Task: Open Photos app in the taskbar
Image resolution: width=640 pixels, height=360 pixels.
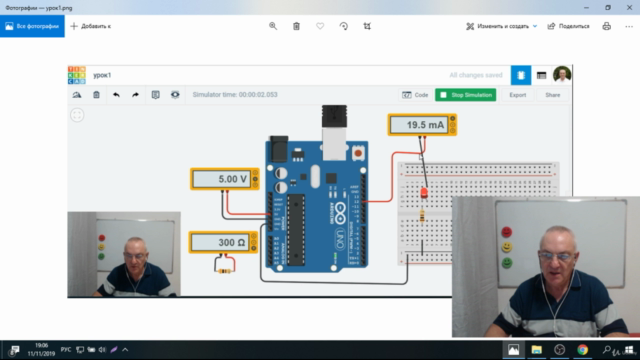Action: (x=513, y=350)
